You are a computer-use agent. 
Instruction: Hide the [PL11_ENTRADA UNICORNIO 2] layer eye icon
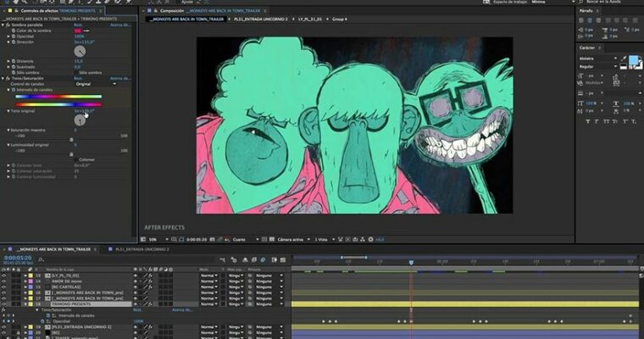coord(3,327)
